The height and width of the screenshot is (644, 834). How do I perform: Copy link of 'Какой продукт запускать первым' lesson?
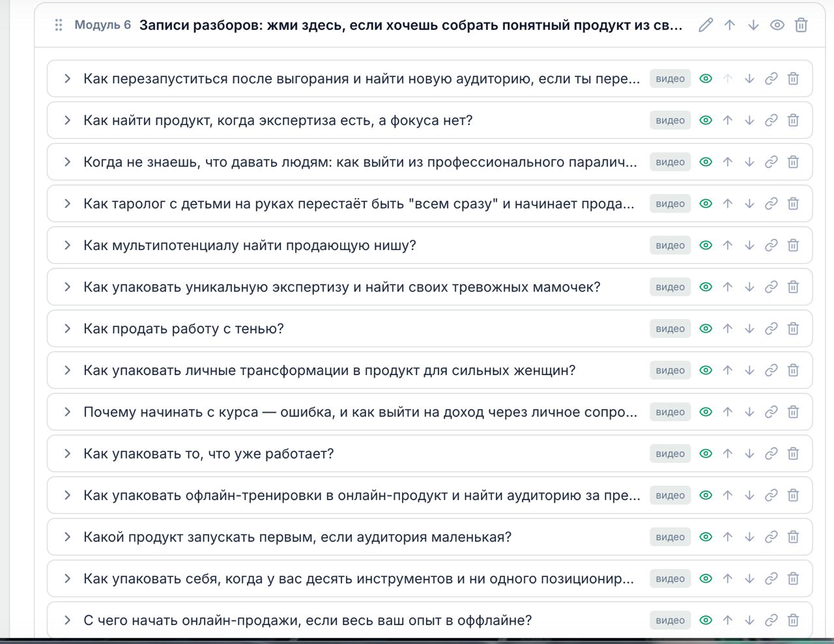771,537
